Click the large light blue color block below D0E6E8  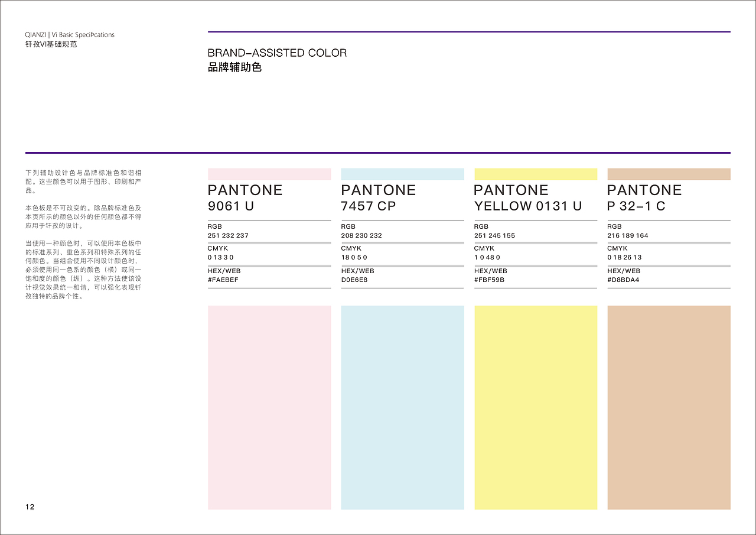coord(403,407)
